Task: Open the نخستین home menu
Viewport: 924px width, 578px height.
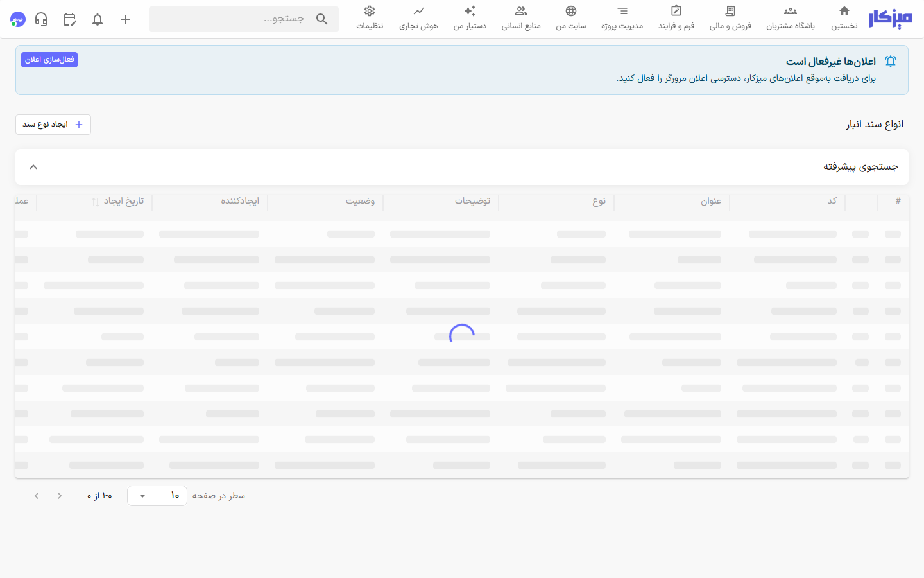Action: [844, 19]
